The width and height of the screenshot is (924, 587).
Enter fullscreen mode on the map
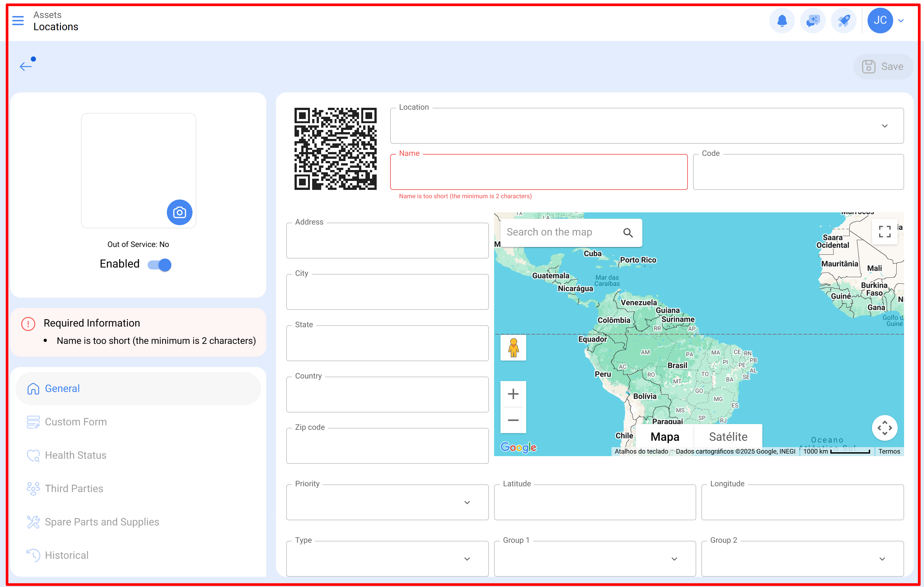(885, 232)
